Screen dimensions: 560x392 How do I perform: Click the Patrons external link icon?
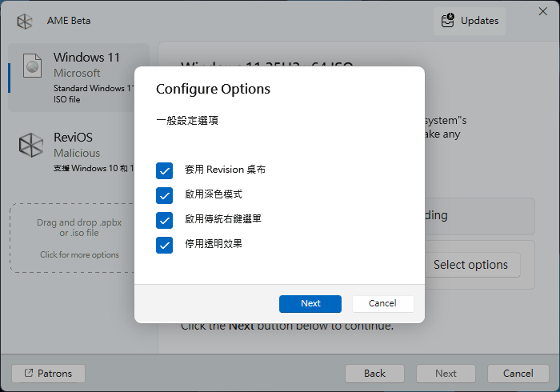[x=29, y=374]
